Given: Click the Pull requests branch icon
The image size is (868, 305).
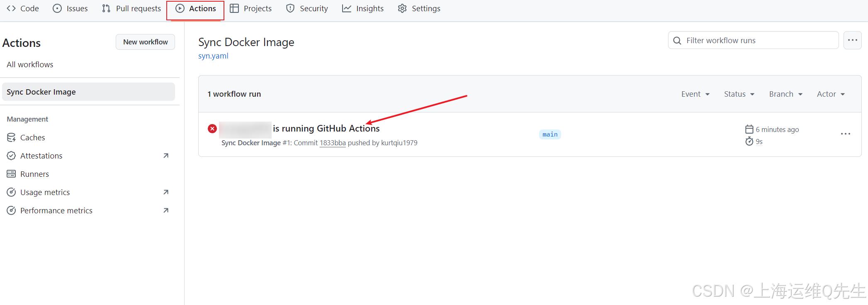Looking at the screenshot, I should (106, 8).
